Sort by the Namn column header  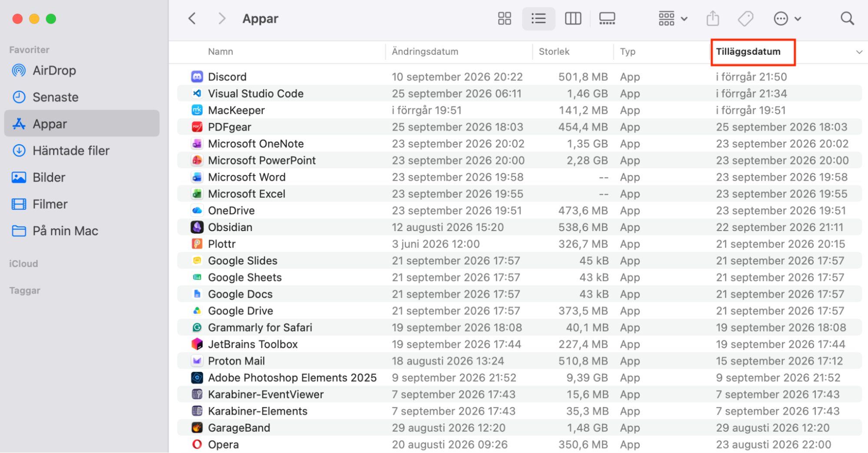coord(220,52)
